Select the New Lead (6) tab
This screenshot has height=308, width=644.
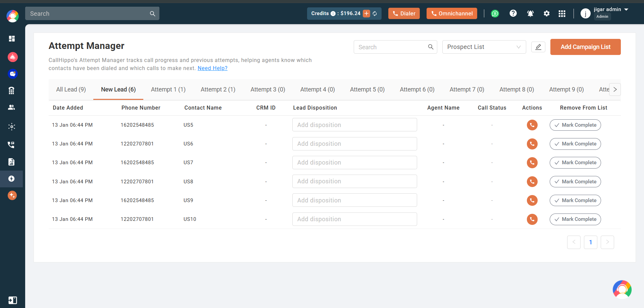click(x=118, y=89)
